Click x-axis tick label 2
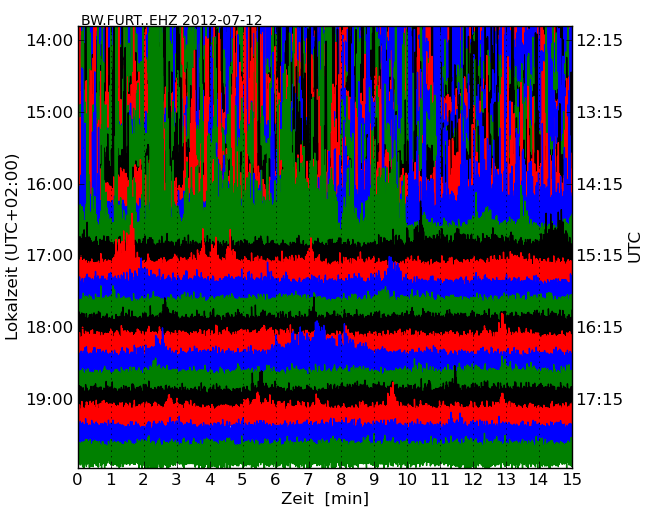 (143, 479)
